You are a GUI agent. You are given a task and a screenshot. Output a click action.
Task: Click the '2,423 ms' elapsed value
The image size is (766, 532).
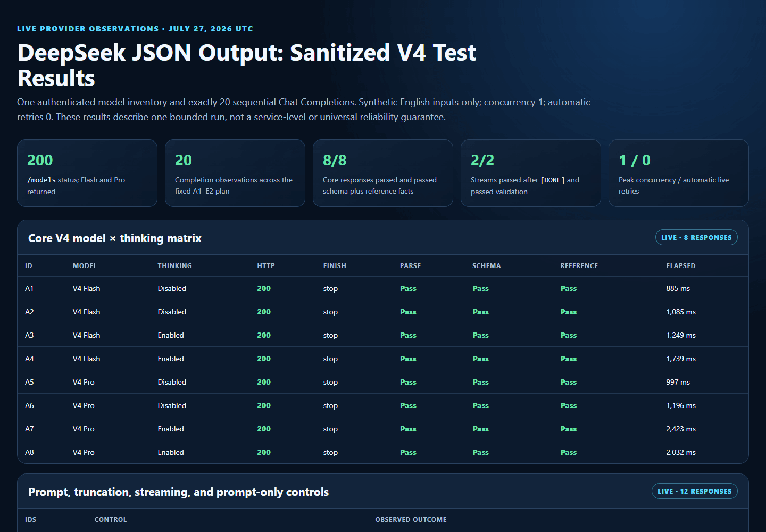681,429
